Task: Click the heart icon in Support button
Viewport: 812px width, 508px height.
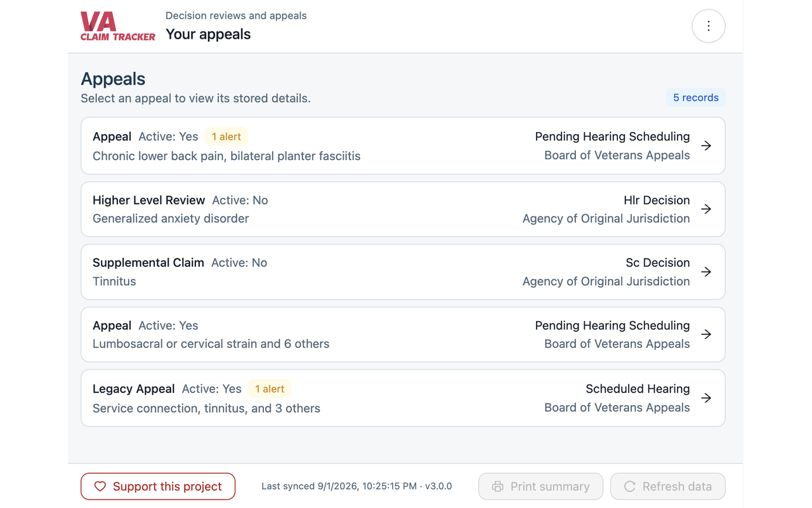Action: [x=100, y=486]
